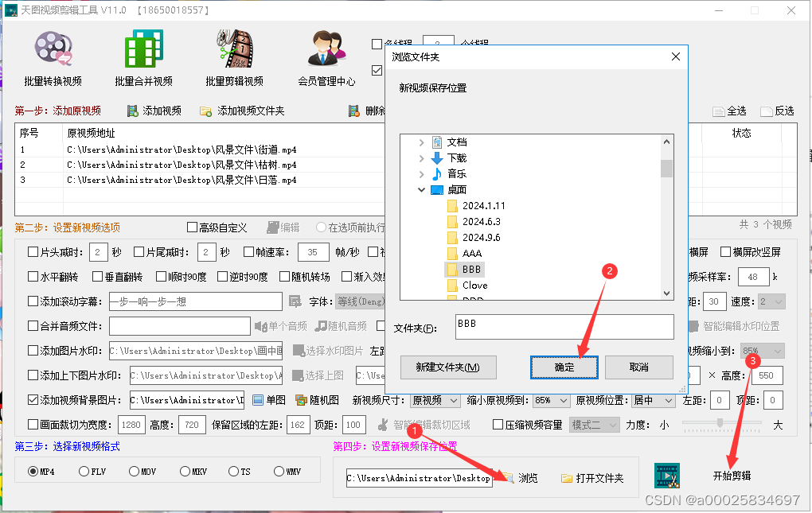Click the 随机音频 music note icon
This screenshot has height=513, width=812.
click(321, 326)
